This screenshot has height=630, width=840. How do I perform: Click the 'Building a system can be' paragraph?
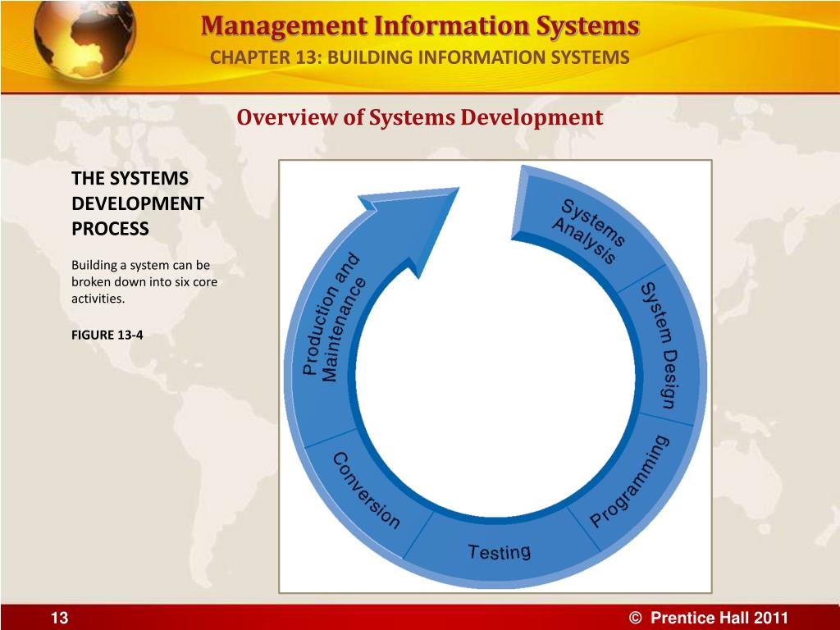click(144, 282)
